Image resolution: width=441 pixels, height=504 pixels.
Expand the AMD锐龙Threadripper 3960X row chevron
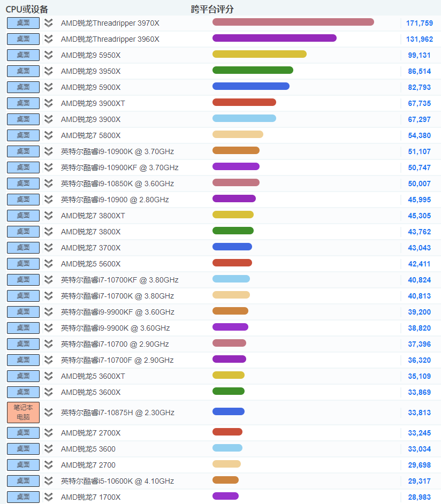click(49, 39)
